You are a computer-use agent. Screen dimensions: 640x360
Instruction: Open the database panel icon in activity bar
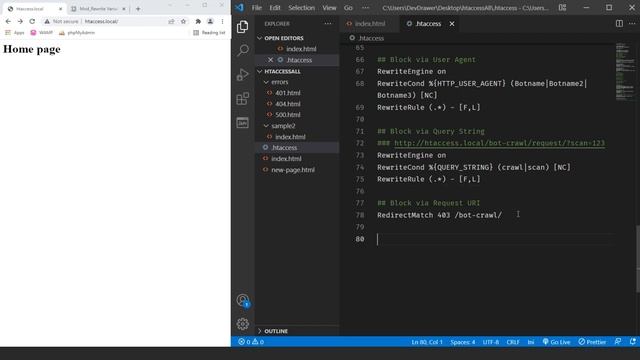[242, 122]
